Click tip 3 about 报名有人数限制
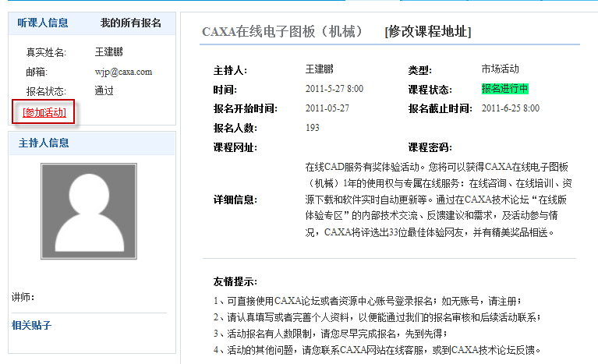Viewport: 598px width, 364px height. point(331,334)
